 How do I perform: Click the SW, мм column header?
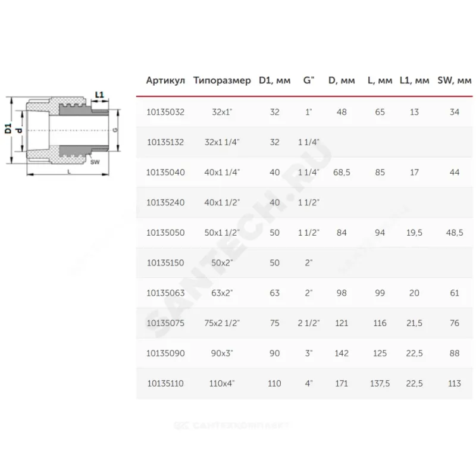[454, 81]
